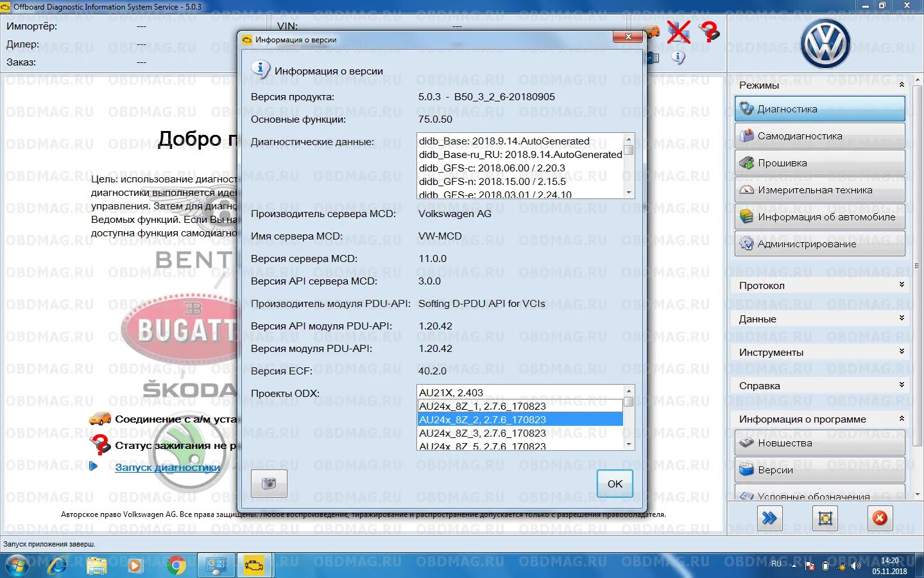The width and height of the screenshot is (924, 578).
Task: Switch to control panel taskbar window
Action: 216,565
